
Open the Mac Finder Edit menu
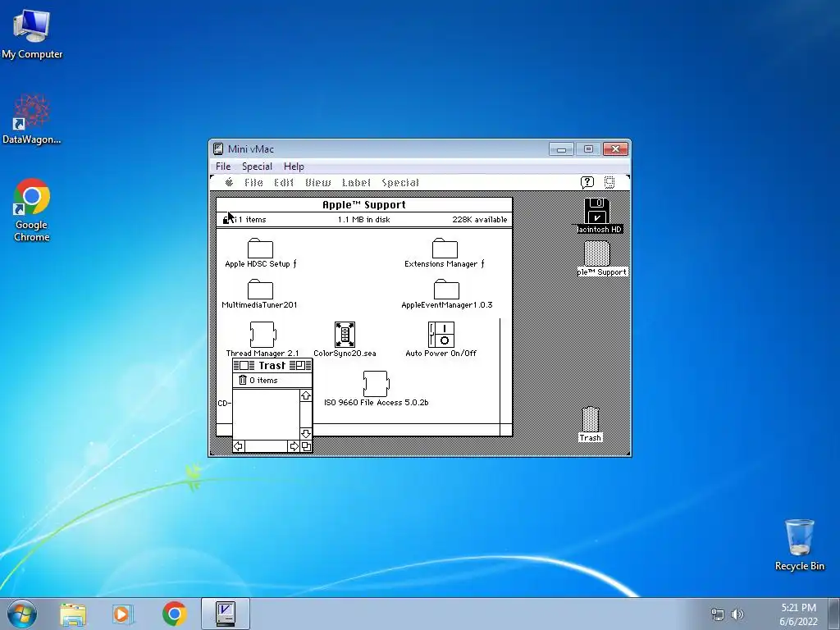(x=284, y=183)
